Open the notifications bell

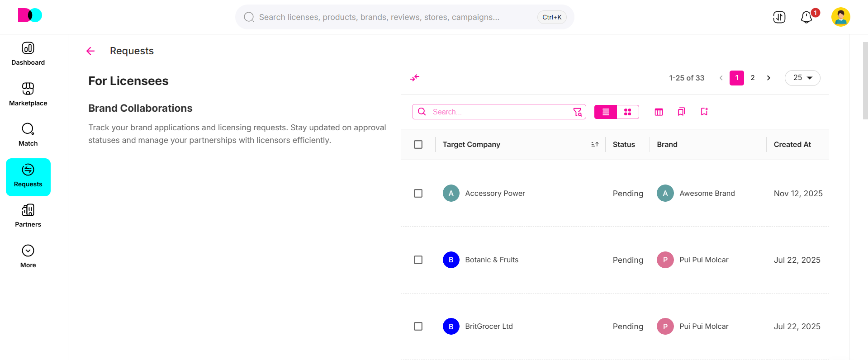coord(806,17)
